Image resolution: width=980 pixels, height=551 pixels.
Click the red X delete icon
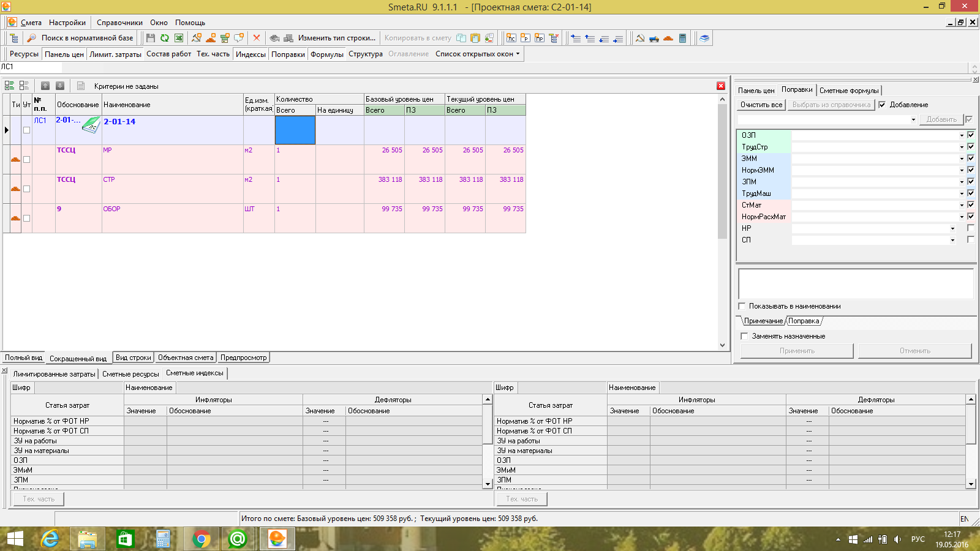point(257,38)
